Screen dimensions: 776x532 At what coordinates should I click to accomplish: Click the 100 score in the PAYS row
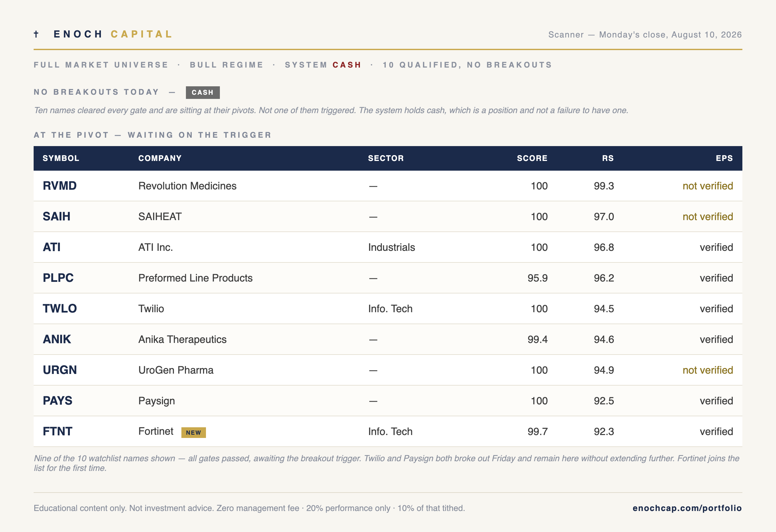pos(539,401)
